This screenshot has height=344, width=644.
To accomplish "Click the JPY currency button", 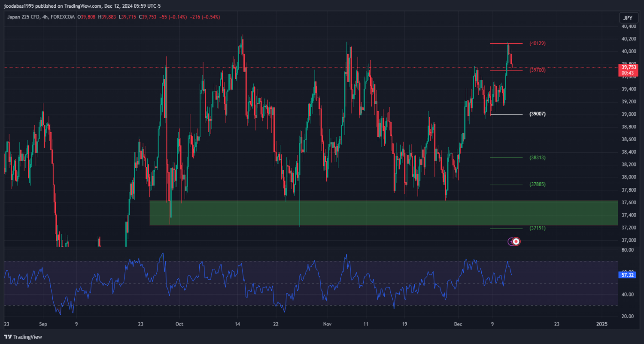I will pyautogui.click(x=628, y=18).
